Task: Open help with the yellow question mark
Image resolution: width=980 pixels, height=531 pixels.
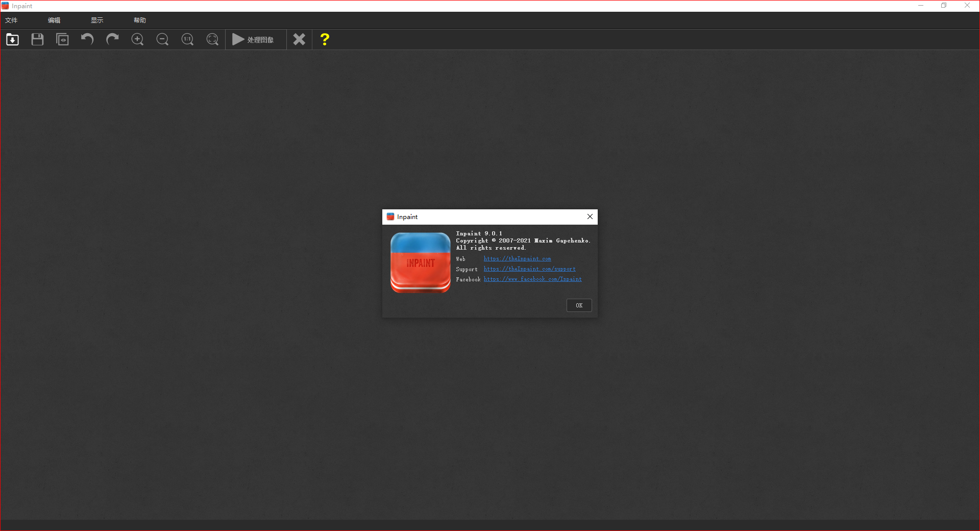Action: [x=325, y=39]
